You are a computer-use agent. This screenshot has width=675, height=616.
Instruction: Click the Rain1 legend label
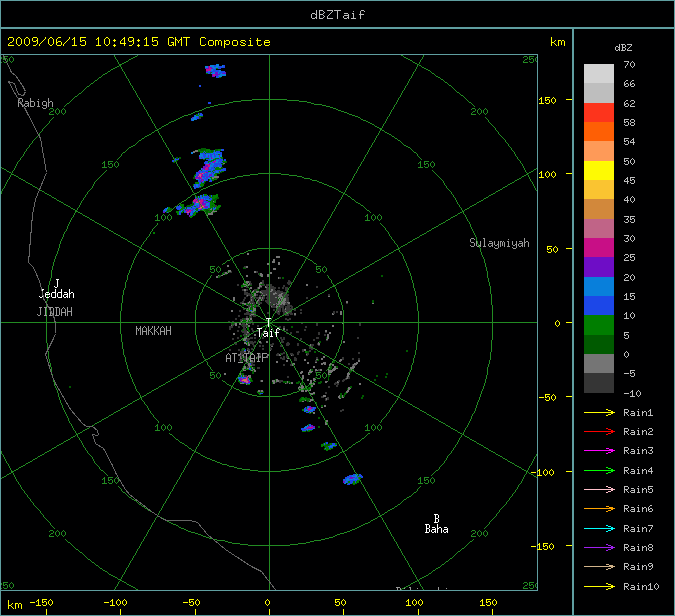638,412
